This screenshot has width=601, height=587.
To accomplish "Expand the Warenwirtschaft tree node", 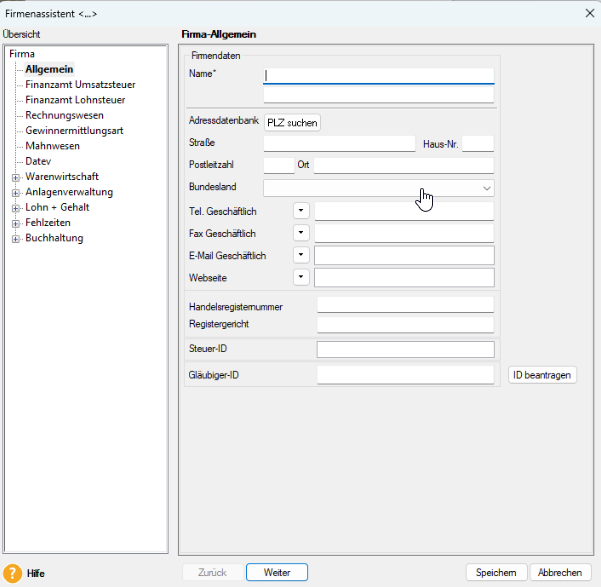I will 15,178.
